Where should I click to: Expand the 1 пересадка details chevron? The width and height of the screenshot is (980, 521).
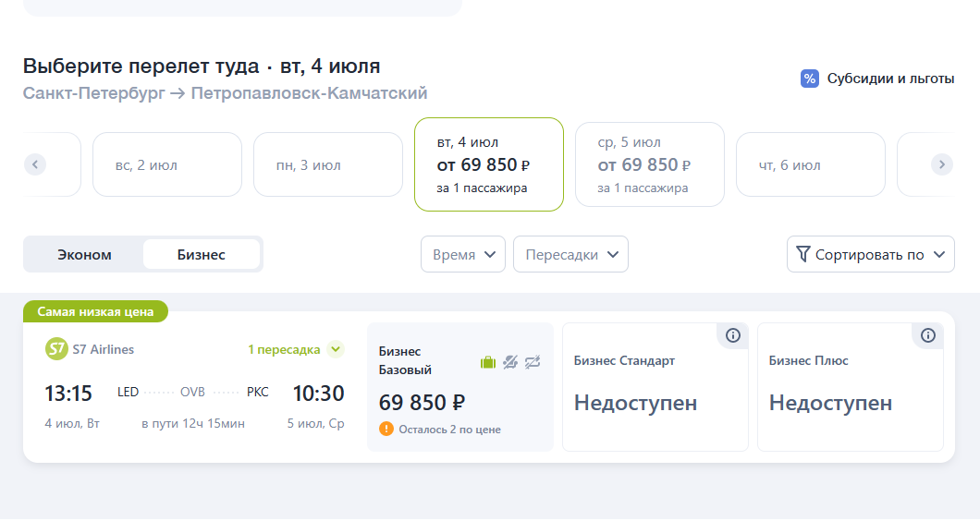tap(336, 349)
